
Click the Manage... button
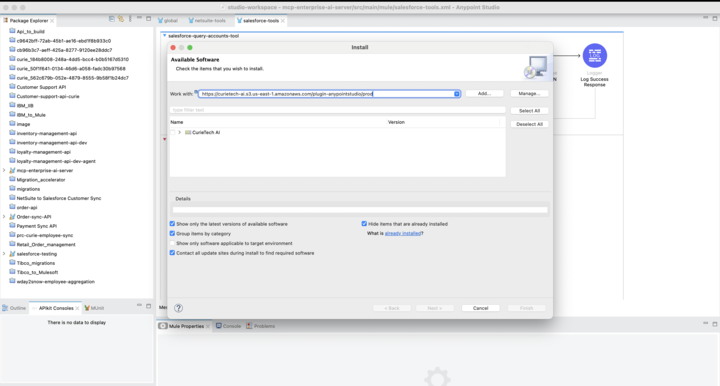pyautogui.click(x=529, y=93)
